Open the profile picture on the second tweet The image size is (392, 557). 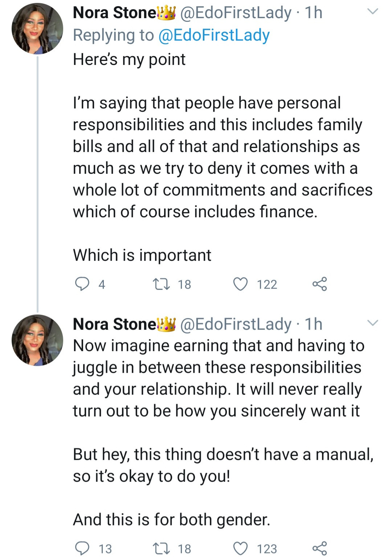pyautogui.click(x=37, y=340)
